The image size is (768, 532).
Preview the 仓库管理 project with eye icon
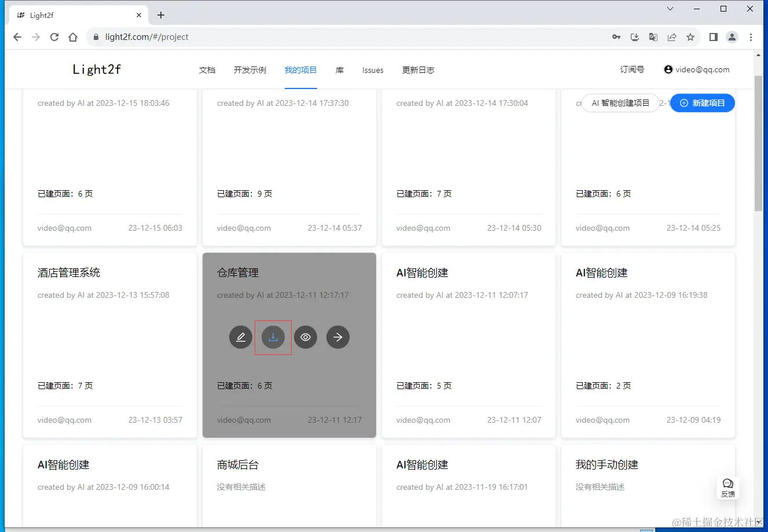[x=306, y=337]
